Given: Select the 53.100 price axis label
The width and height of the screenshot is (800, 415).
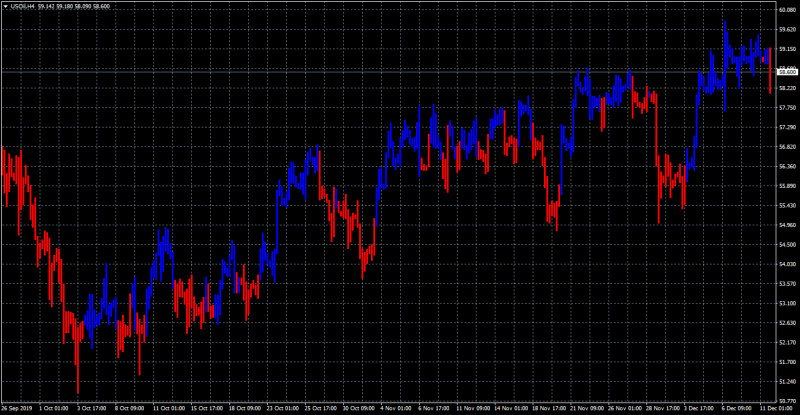Looking at the screenshot, I should [x=787, y=303].
